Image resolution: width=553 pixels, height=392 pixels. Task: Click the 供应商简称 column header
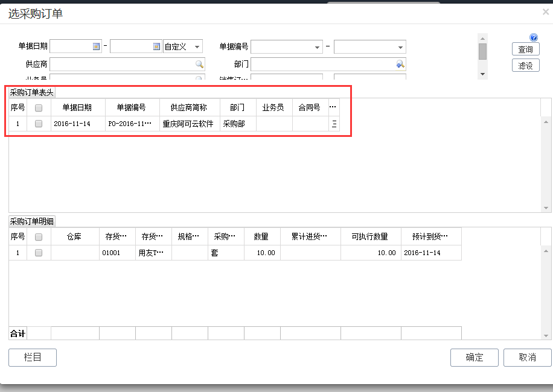(190, 107)
